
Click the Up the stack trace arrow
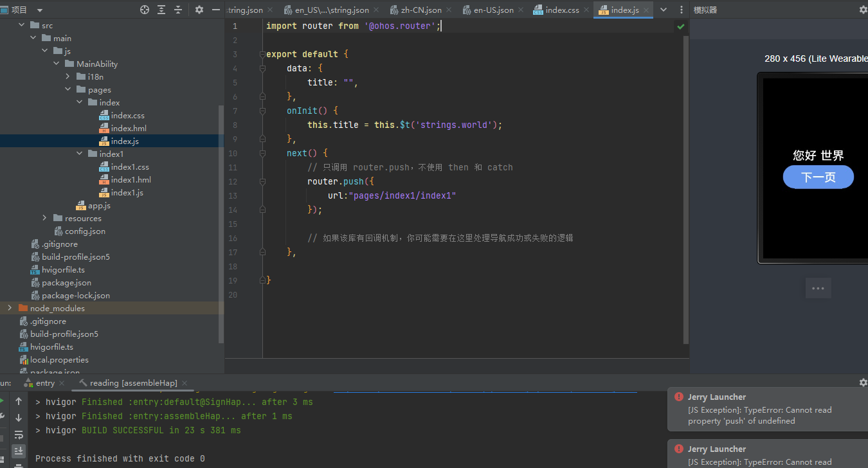tap(19, 401)
